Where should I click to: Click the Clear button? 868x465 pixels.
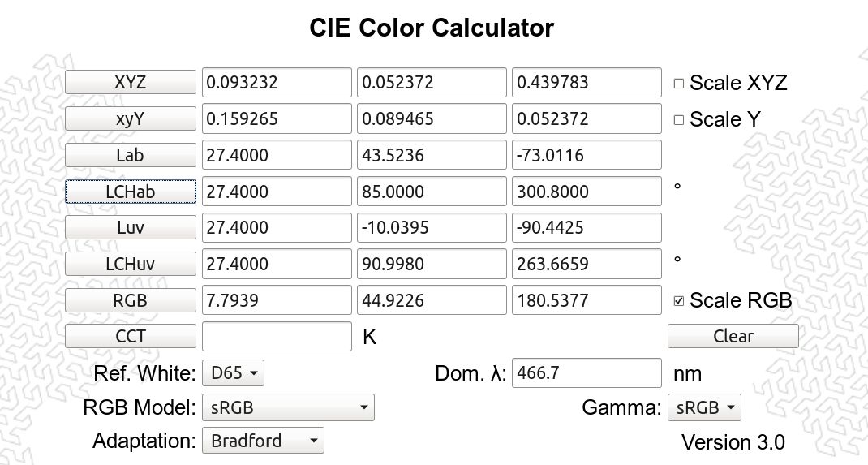coord(733,336)
